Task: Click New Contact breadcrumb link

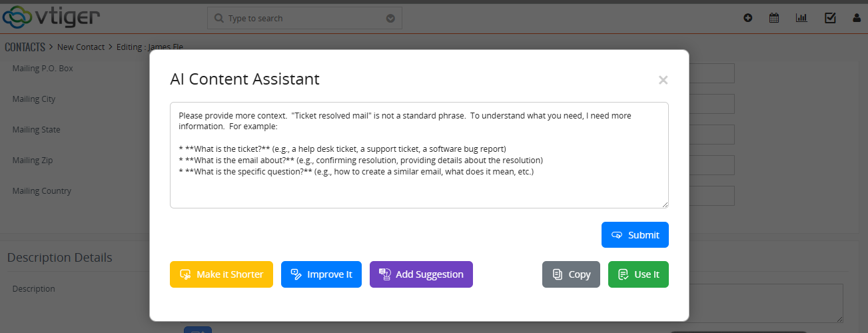Action: point(81,47)
